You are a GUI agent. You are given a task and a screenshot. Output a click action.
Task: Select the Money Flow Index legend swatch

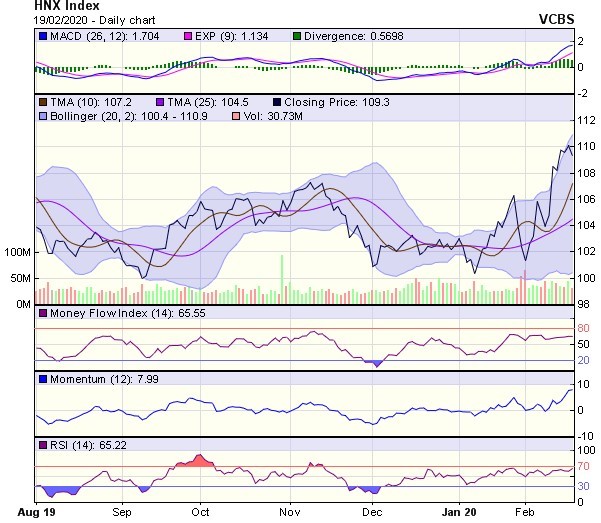pyautogui.click(x=43, y=314)
